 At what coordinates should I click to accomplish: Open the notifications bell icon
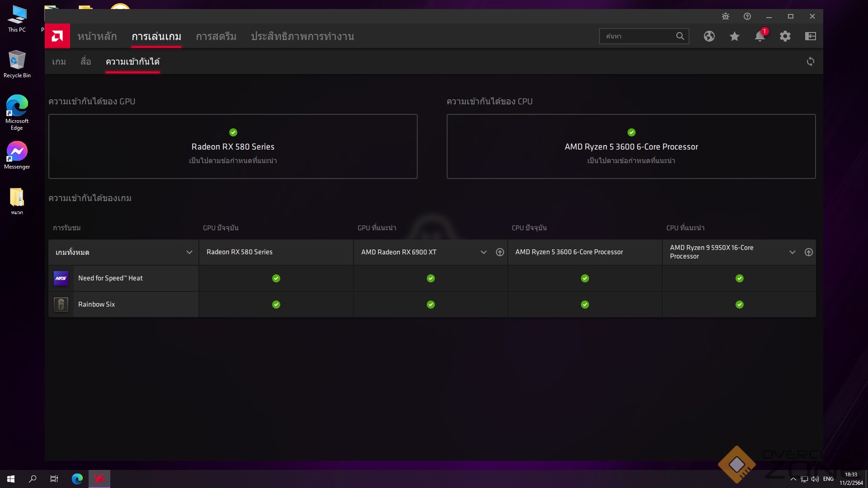(759, 36)
